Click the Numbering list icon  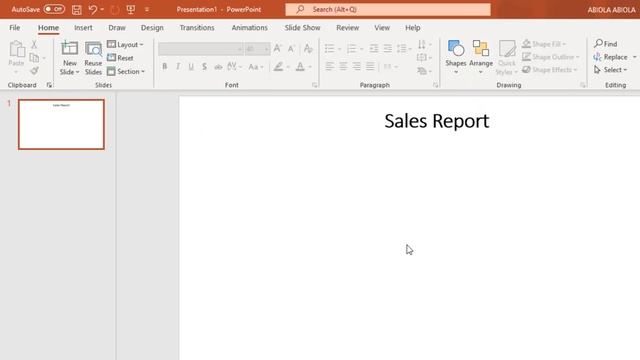pos(351,49)
